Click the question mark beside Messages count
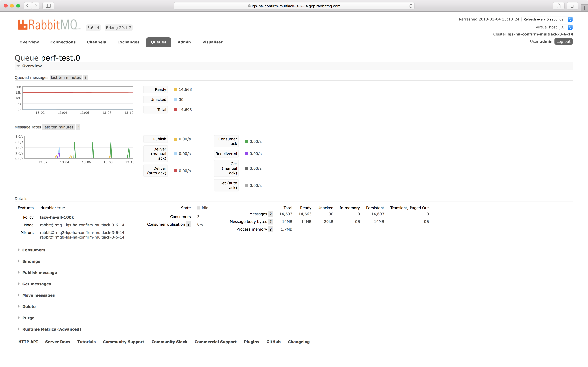The width and height of the screenshot is (588, 367). (x=271, y=214)
